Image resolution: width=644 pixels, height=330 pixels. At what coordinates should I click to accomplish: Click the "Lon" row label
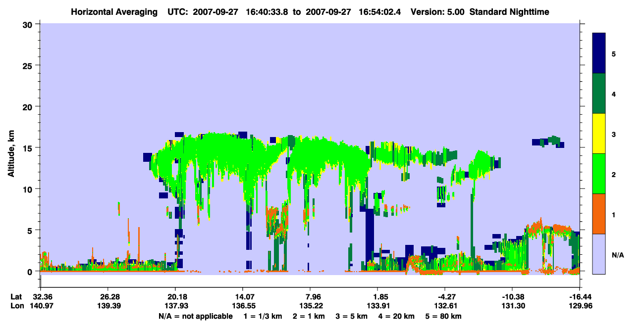coord(16,306)
